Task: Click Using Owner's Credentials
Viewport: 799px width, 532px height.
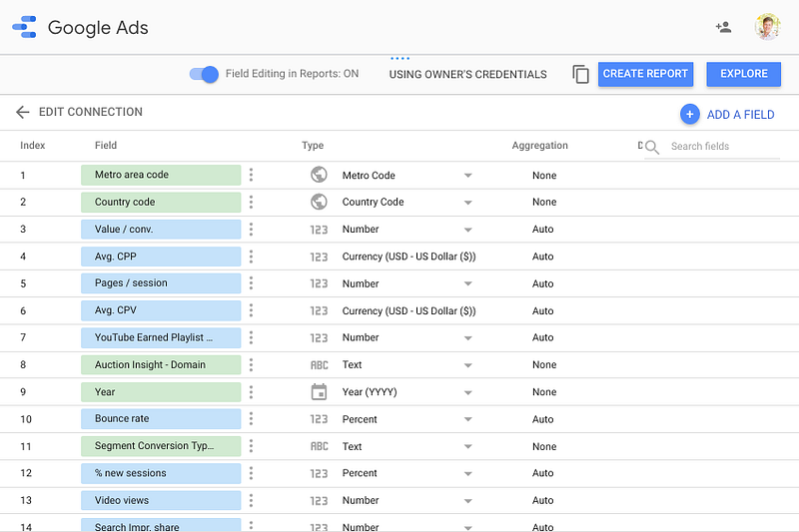Action: [467, 75]
